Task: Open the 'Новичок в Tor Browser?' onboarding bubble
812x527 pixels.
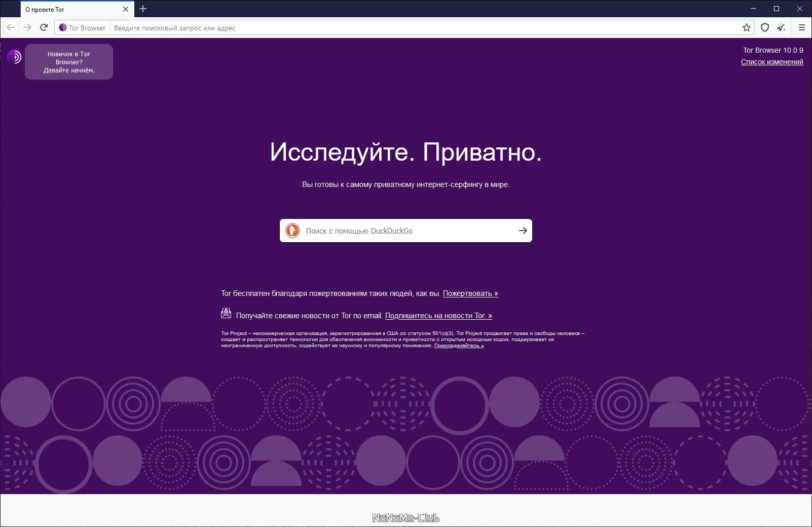Action: point(69,62)
